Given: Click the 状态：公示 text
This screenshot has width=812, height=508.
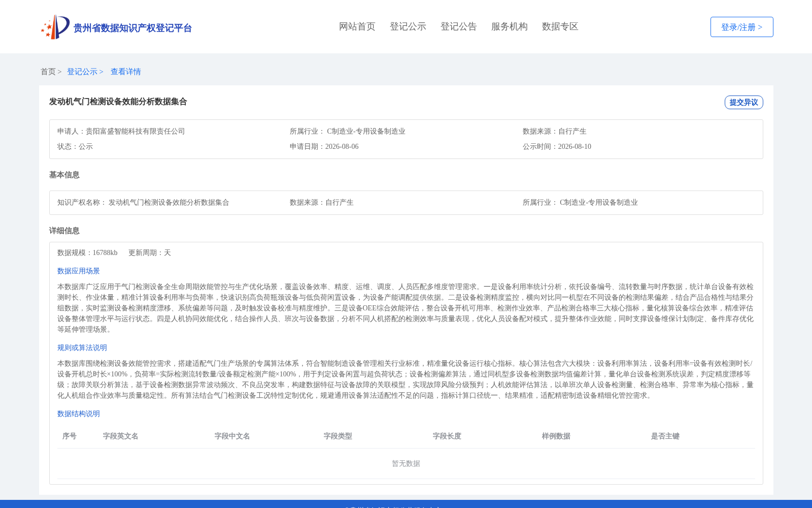Looking at the screenshot, I should pyautogui.click(x=75, y=146).
